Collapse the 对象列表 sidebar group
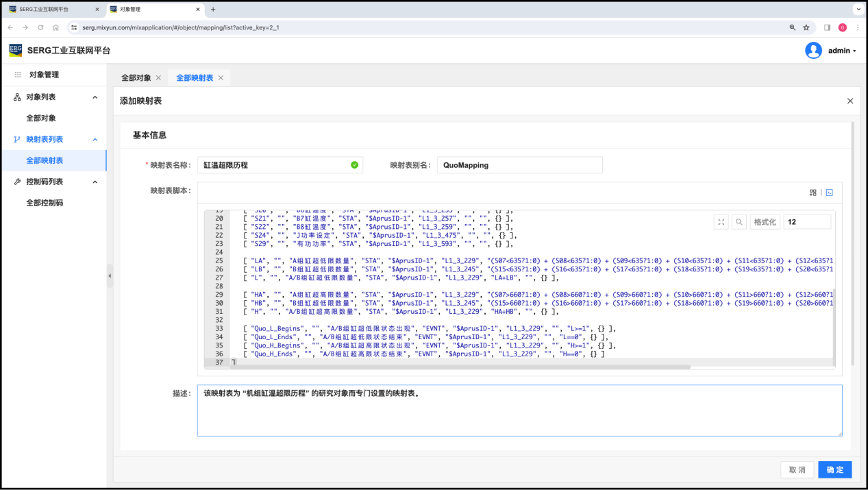This screenshot has height=490, width=868. coord(95,97)
